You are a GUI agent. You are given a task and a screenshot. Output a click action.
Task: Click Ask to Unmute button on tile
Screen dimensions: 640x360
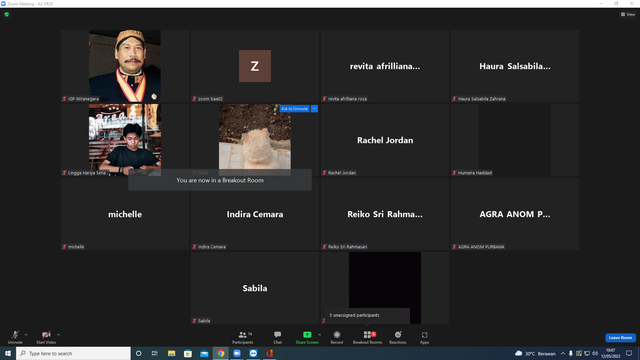point(294,109)
